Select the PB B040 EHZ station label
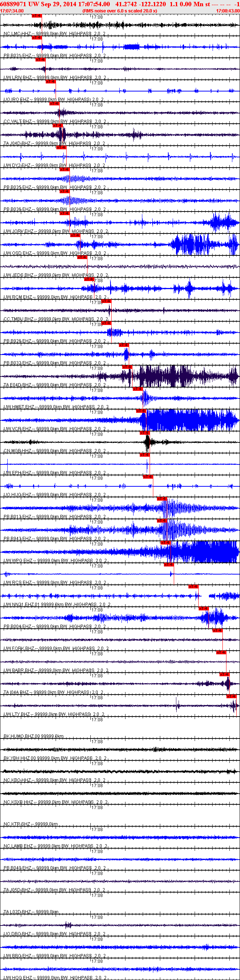 [55, 868]
